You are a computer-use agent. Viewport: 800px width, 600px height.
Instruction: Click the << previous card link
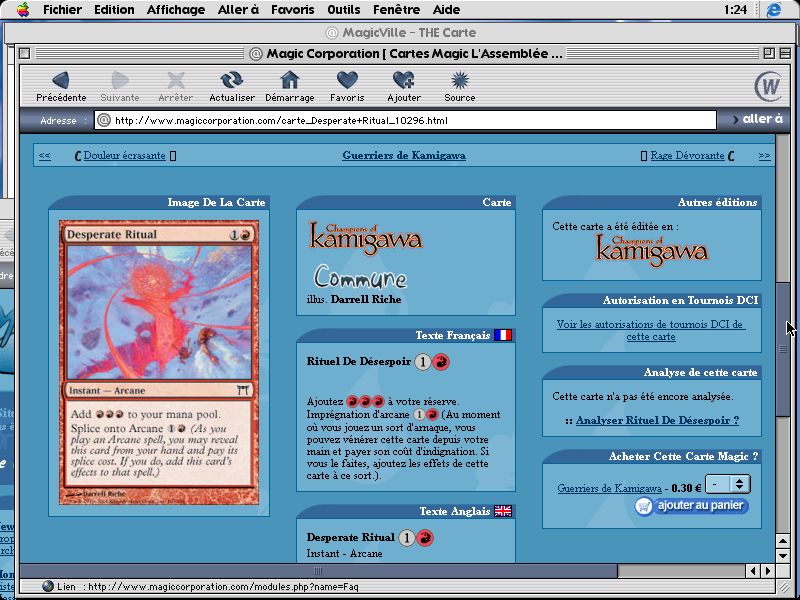44,156
